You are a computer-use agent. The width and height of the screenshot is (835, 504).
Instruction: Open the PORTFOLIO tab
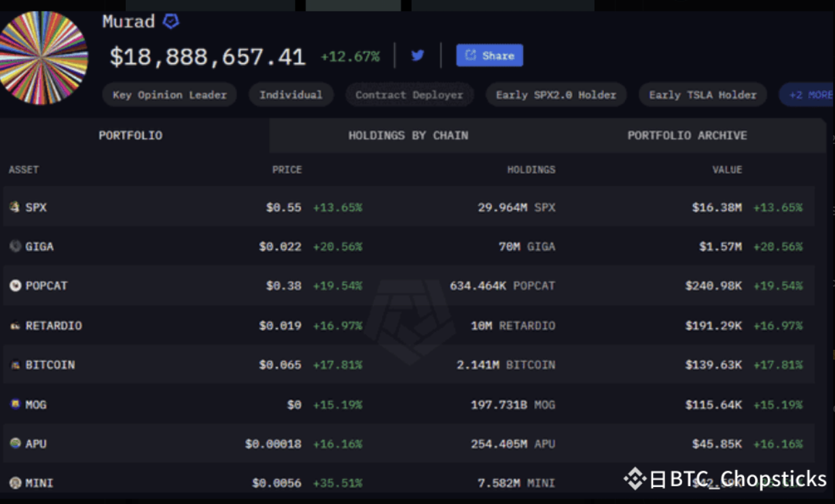tap(130, 136)
